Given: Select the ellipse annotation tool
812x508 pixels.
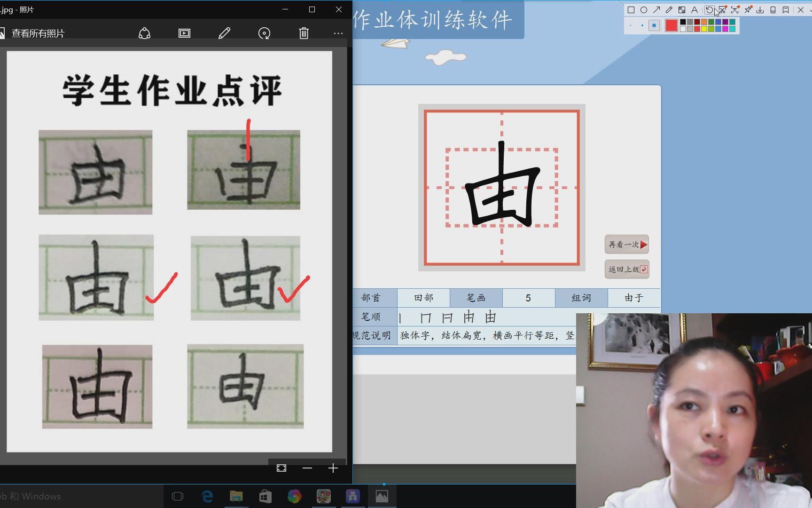Looking at the screenshot, I should pos(643,10).
